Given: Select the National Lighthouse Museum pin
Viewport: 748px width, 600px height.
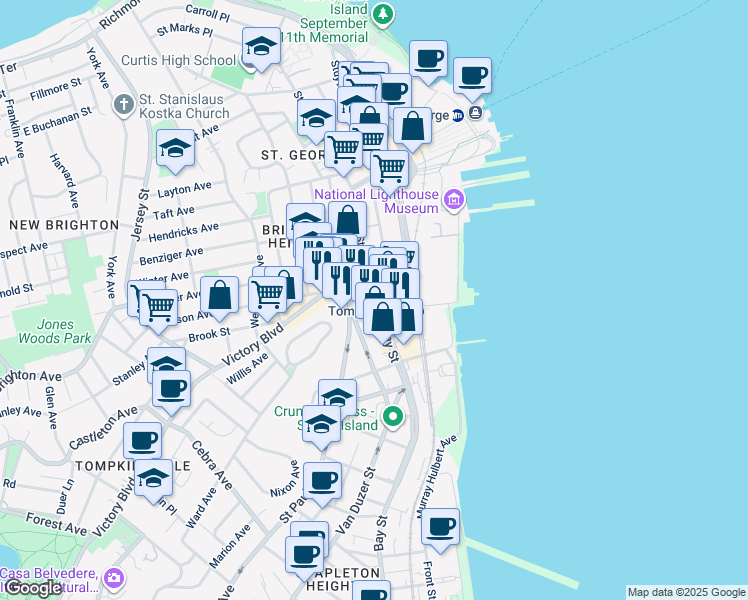Looking at the screenshot, I should (x=453, y=201).
